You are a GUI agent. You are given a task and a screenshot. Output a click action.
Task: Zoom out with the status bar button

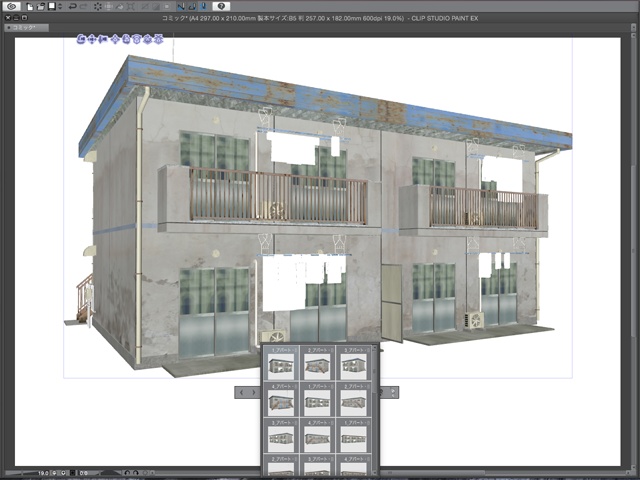point(54,473)
